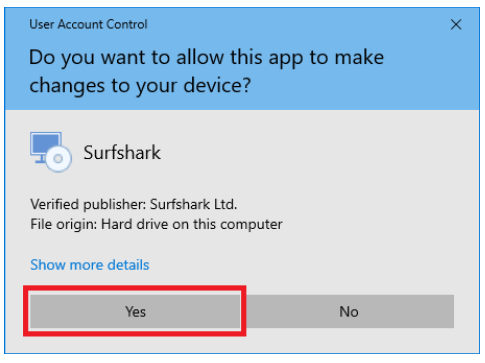Screen dimensions: 485x363
Task: Click the word 'app' in the heading
Action: pyautogui.click(x=286, y=59)
